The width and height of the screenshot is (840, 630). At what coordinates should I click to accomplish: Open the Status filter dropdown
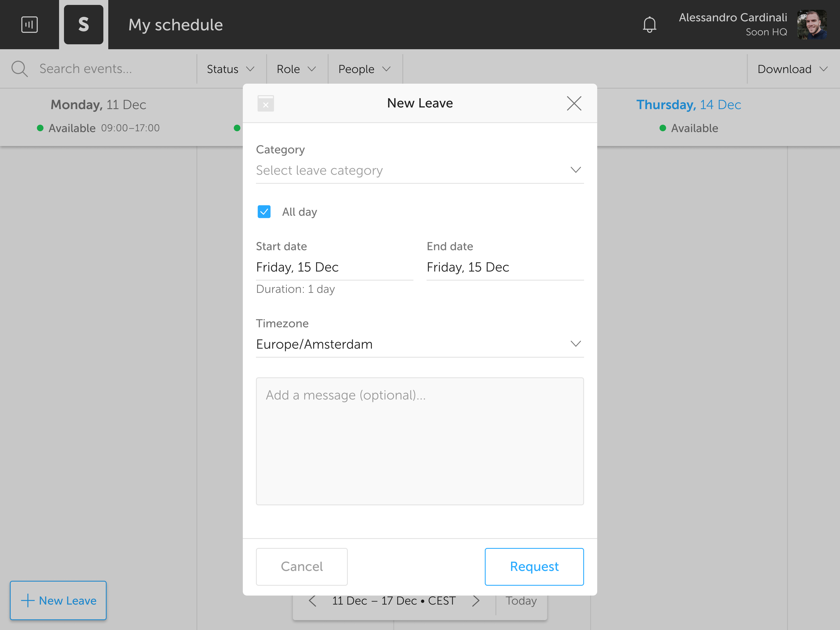[x=231, y=69]
